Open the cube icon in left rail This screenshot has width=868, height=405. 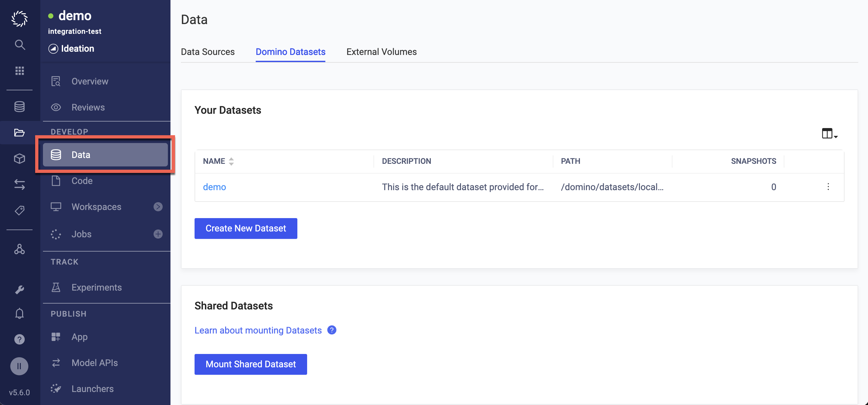coord(20,158)
